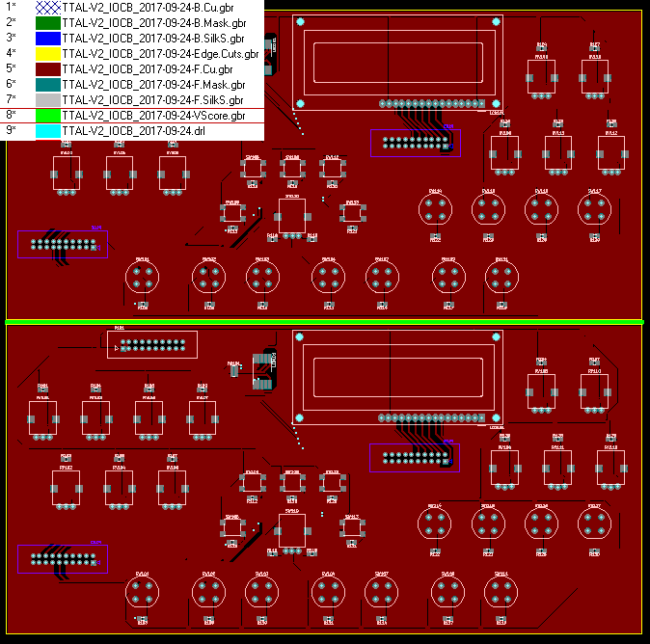Screen dimensions: 650x644
Task: Click the LCD display outline on upper board
Action: (398, 63)
